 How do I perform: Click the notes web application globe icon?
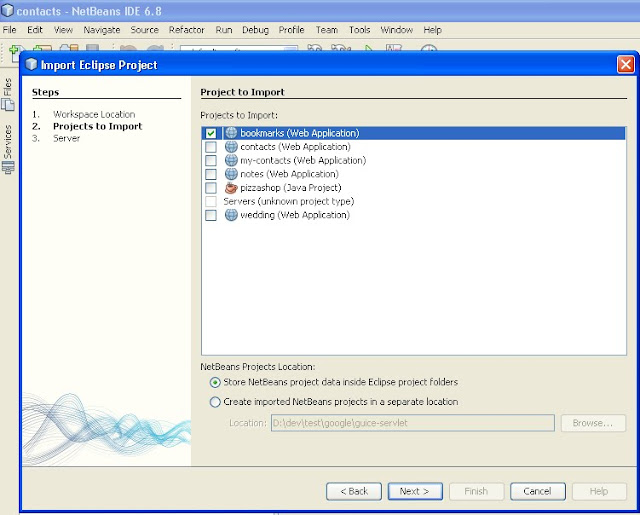coord(231,174)
